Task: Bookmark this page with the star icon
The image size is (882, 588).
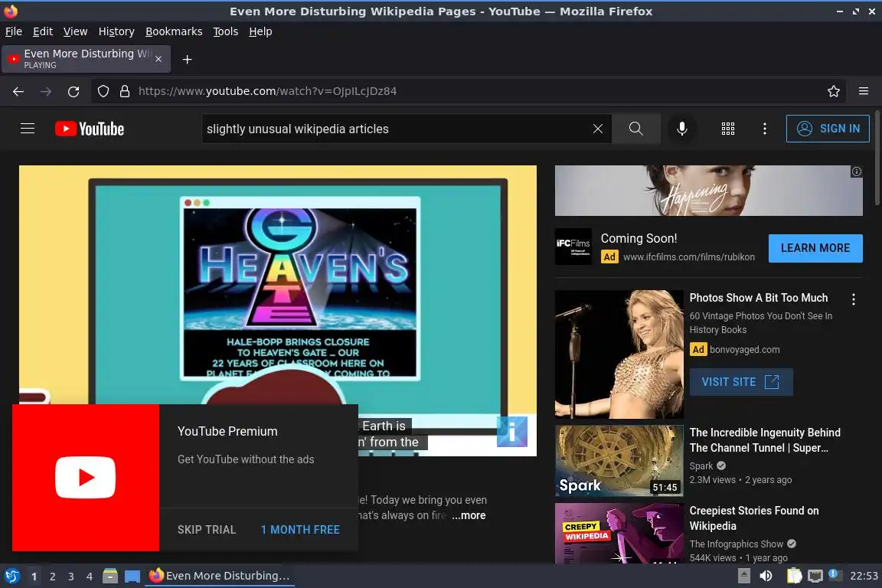Action: click(x=834, y=91)
